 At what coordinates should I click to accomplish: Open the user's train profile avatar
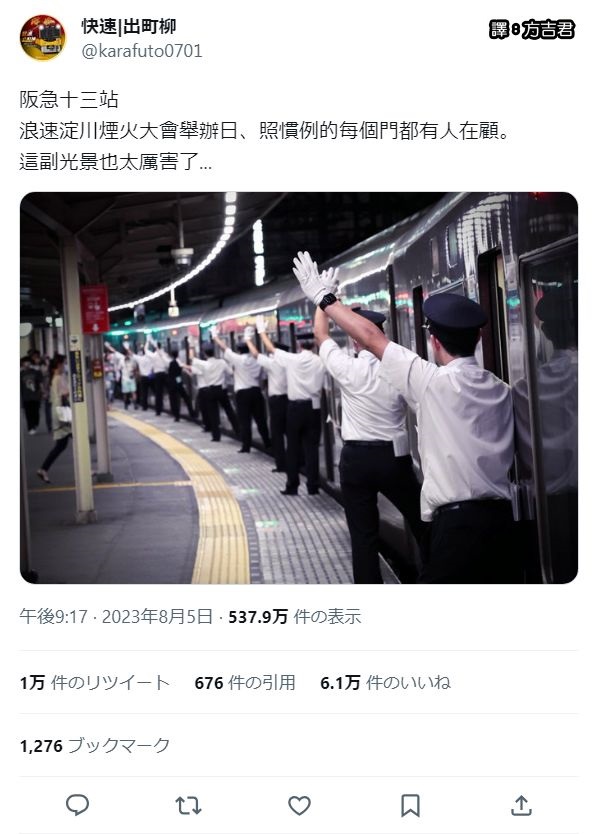pyautogui.click(x=43, y=38)
